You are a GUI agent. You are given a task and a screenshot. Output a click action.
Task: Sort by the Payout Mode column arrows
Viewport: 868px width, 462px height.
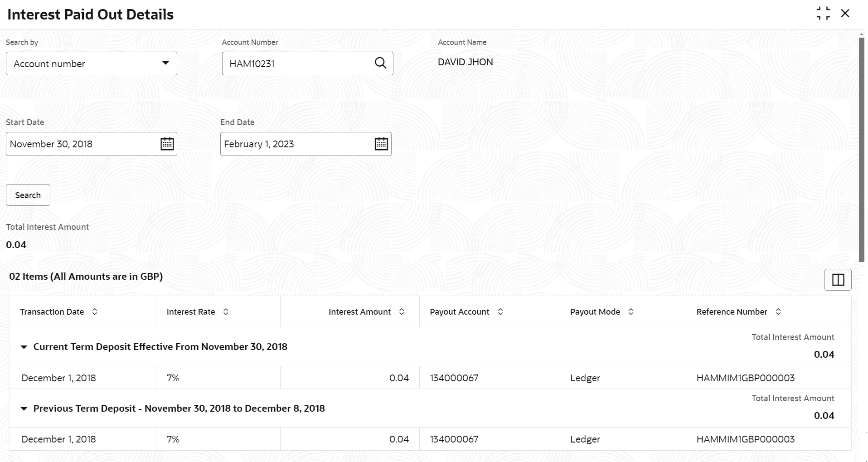click(x=631, y=311)
